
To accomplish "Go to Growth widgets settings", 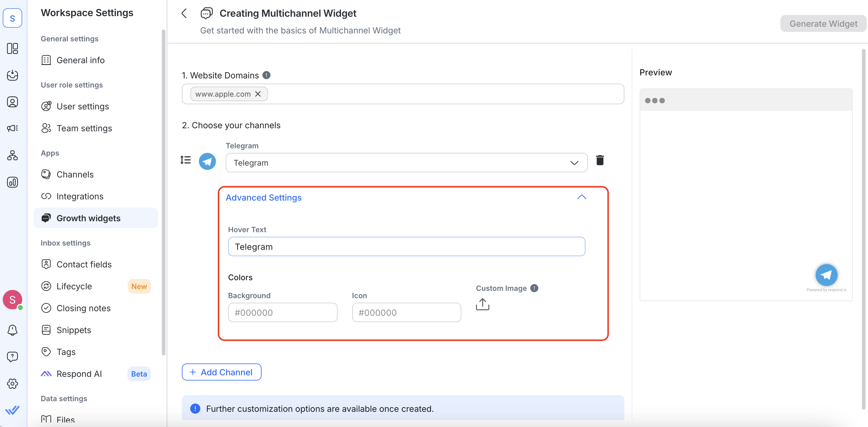I will point(88,218).
